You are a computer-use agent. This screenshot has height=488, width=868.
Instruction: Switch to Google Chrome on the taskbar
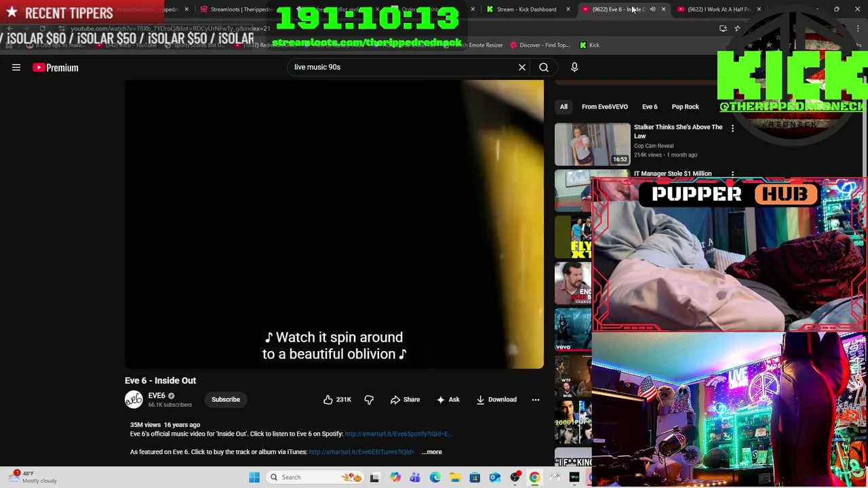click(x=534, y=477)
